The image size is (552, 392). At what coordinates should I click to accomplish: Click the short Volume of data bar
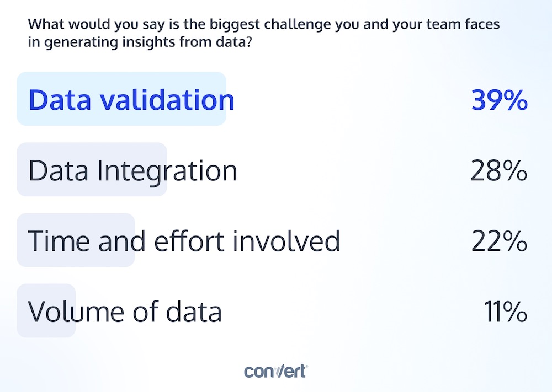pyautogui.click(x=46, y=311)
